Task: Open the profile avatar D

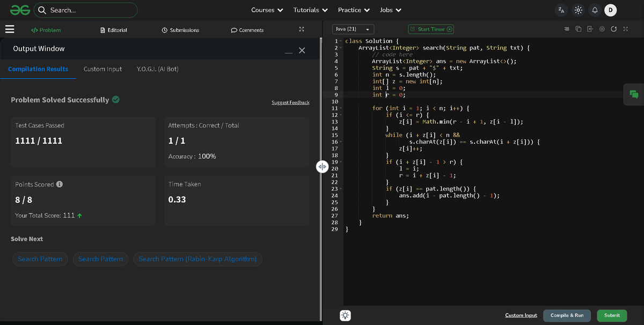Action: pyautogui.click(x=610, y=10)
